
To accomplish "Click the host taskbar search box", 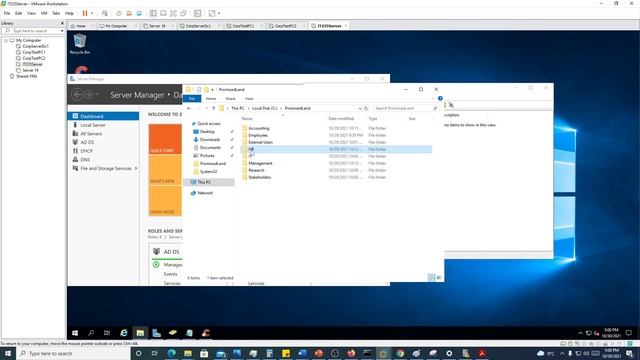I will [x=73, y=353].
